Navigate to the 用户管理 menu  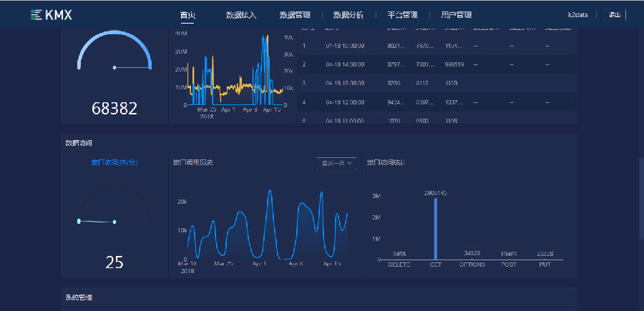click(457, 15)
